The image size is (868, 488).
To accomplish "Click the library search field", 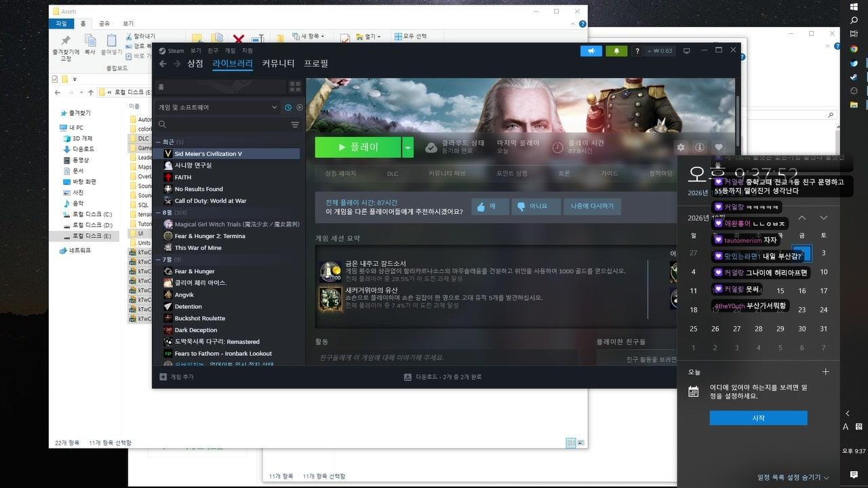I will tap(222, 125).
